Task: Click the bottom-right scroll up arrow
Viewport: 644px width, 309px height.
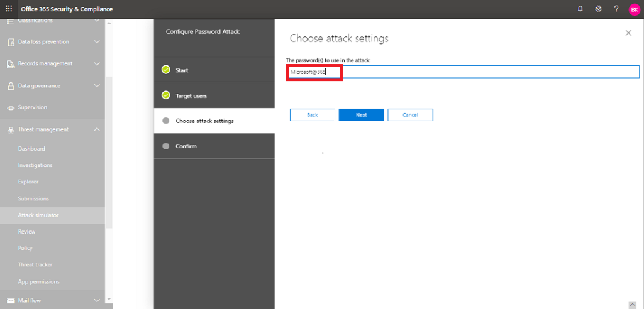Action: (633, 305)
